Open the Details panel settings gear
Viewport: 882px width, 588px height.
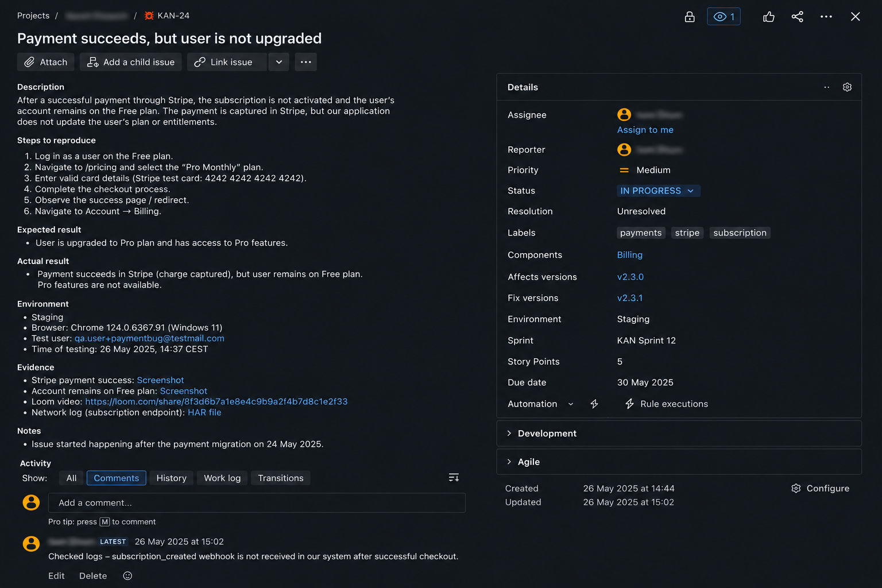[847, 87]
